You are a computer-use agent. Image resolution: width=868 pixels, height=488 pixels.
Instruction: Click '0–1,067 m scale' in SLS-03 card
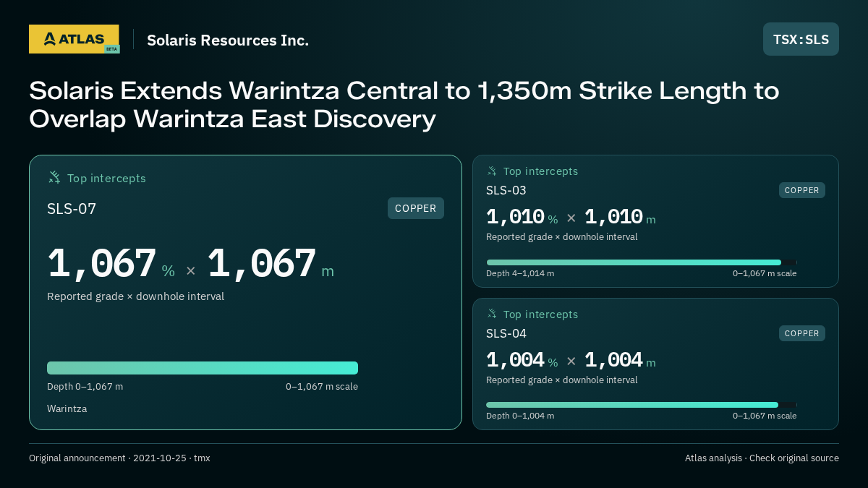765,273
